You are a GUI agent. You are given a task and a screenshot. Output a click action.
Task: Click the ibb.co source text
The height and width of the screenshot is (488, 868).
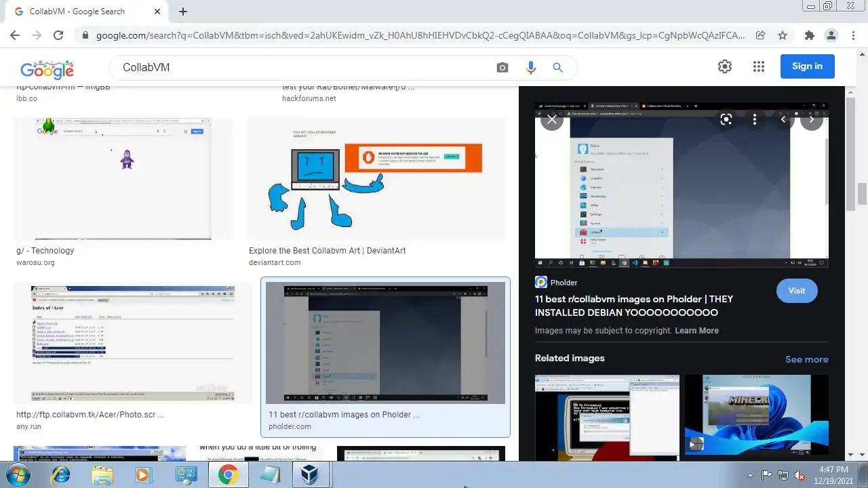pos(26,98)
